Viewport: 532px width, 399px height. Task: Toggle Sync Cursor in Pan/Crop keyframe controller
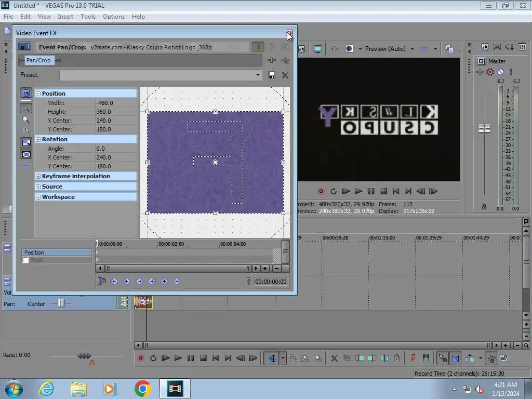(102, 281)
